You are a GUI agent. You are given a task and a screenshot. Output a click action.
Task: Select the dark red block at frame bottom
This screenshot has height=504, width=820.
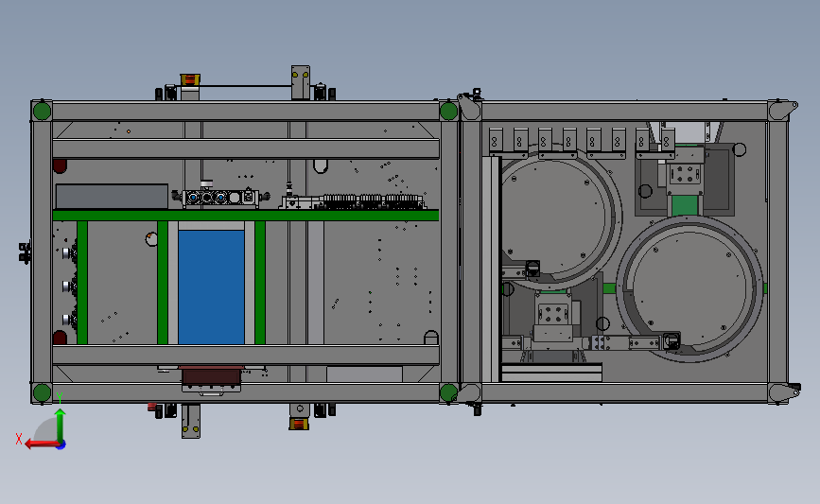[x=211, y=376]
